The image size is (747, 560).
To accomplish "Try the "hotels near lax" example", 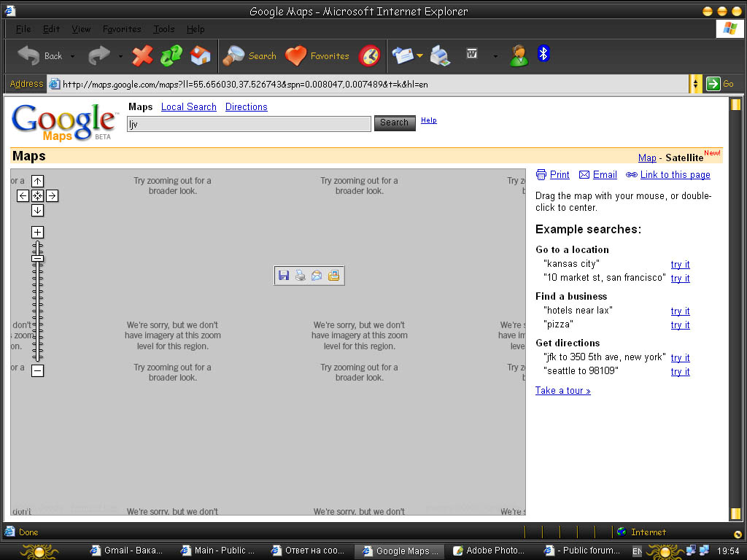I will pos(681,311).
